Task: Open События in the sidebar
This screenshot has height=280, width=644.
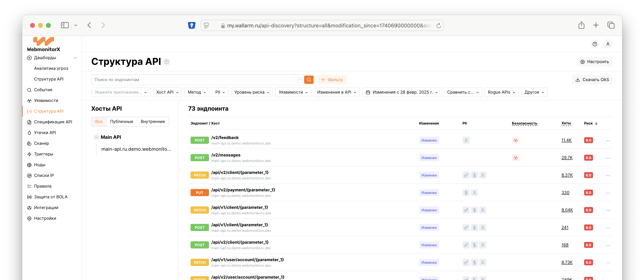Action: tap(43, 90)
